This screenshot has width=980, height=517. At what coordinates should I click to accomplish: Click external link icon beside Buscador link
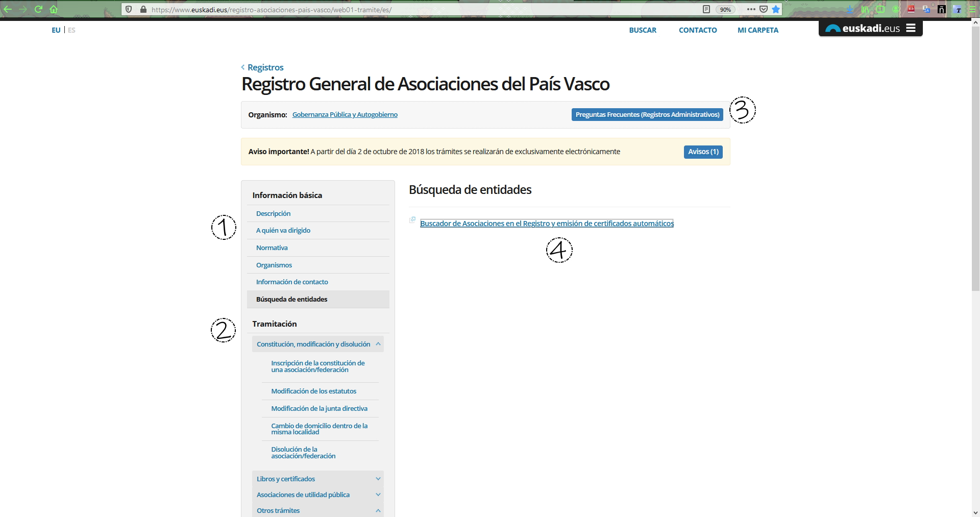tap(412, 220)
